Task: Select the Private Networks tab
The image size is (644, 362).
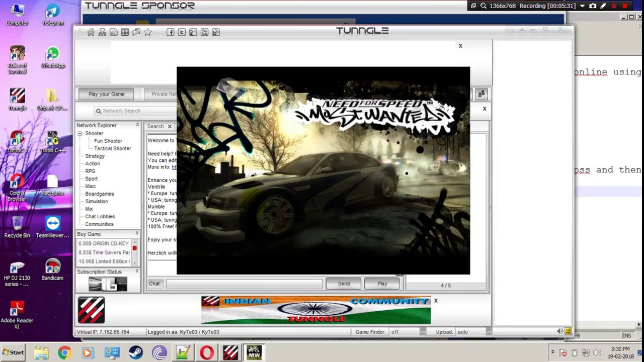Action: click(165, 94)
